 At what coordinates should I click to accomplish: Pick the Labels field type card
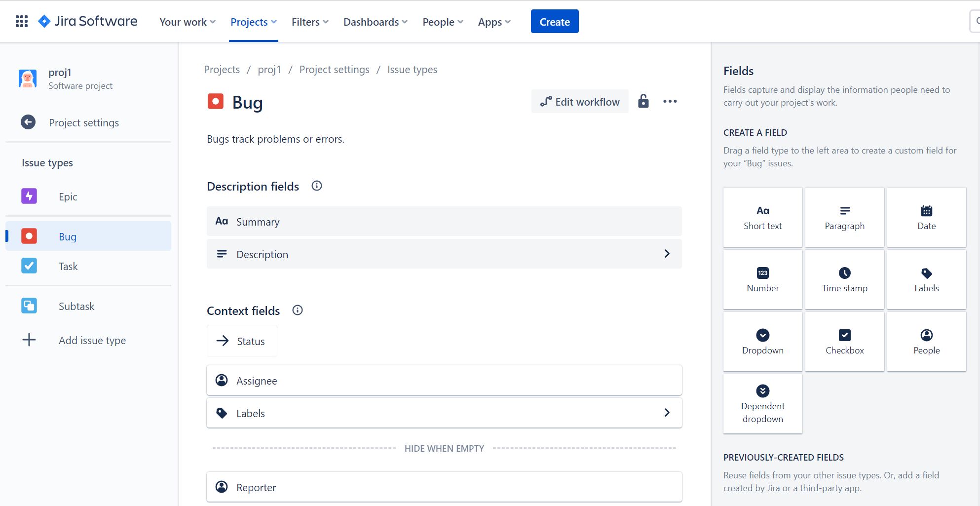click(x=927, y=279)
